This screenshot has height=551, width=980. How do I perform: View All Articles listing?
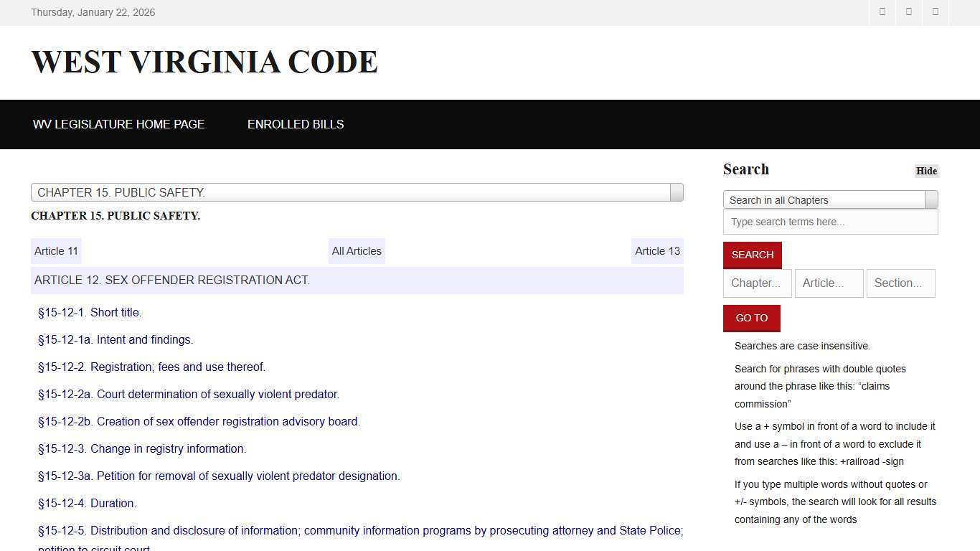click(x=357, y=251)
